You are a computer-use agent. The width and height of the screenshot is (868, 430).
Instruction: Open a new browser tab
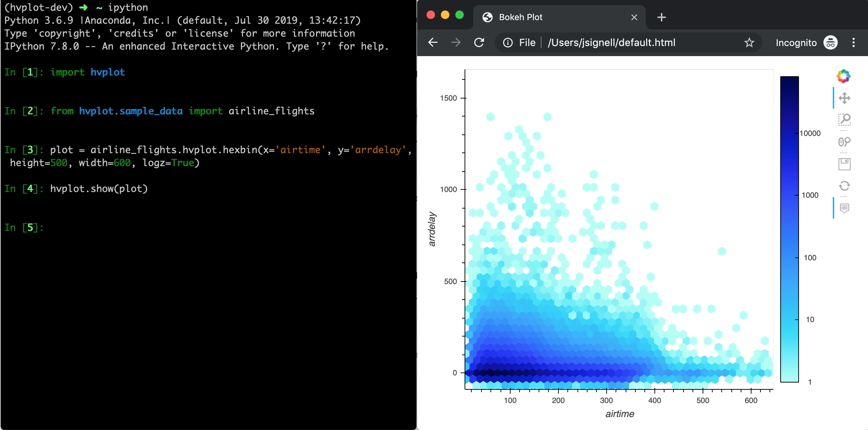661,17
